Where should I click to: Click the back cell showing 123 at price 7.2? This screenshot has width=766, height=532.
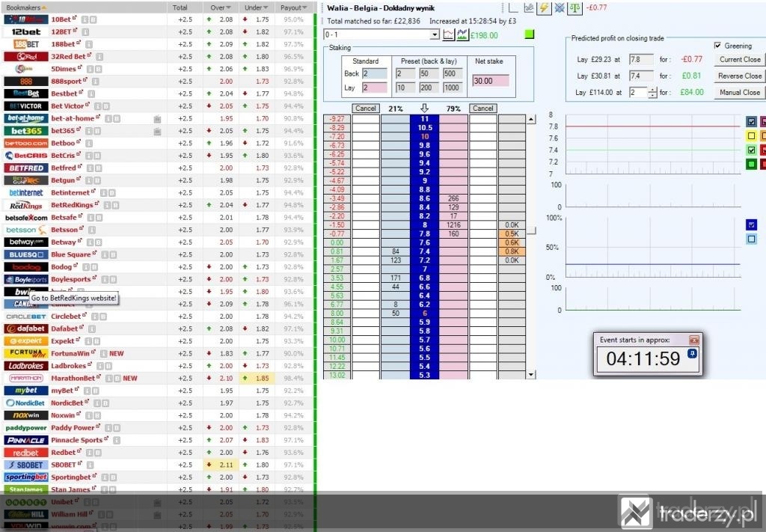point(395,260)
